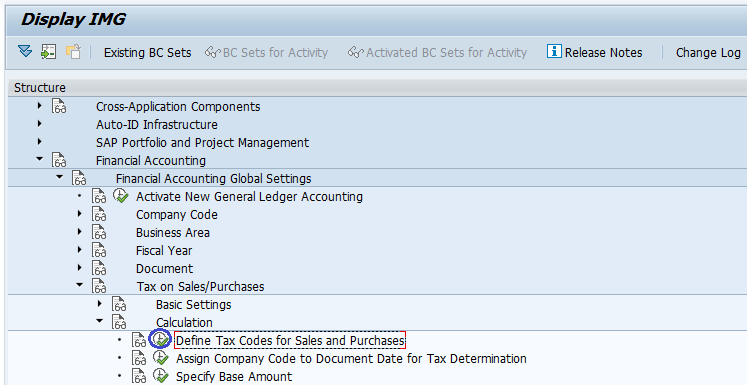This screenshot has height=385, width=747.
Task: Open documentation icon for Business Area
Action: (x=99, y=233)
